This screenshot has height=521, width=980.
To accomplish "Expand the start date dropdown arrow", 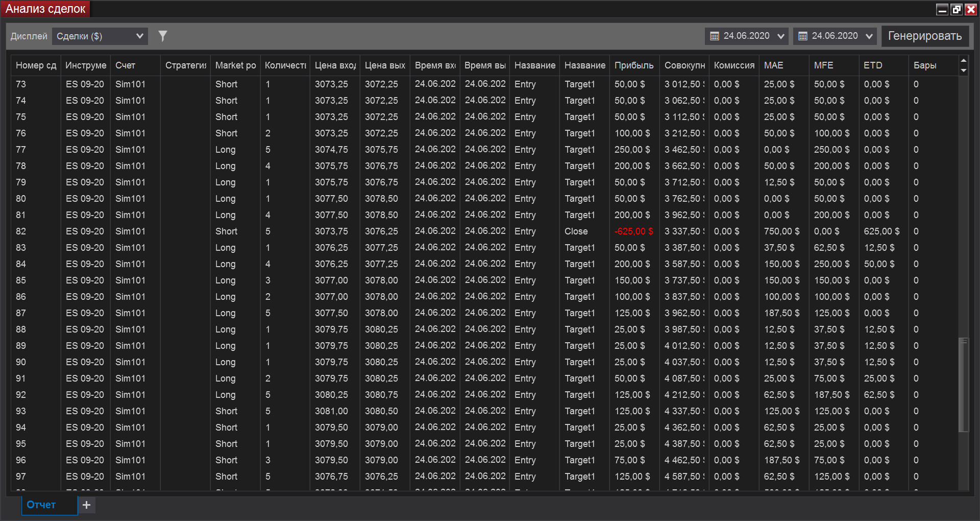I will 780,36.
